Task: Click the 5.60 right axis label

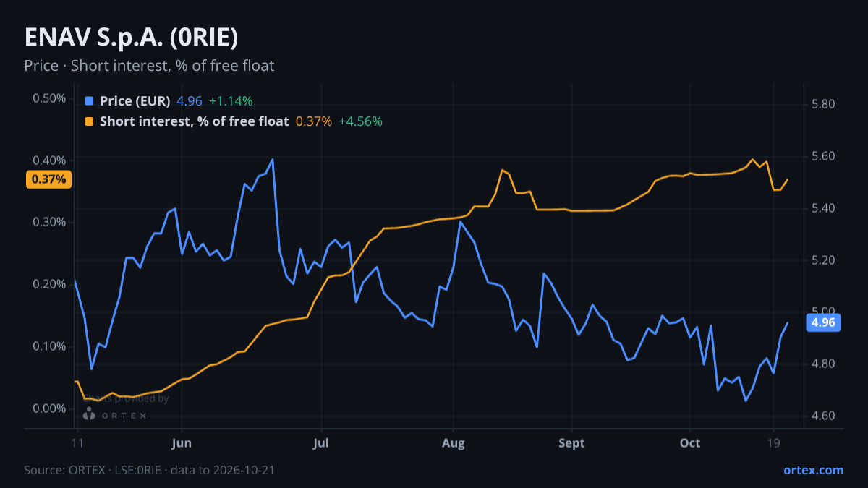Action: point(823,156)
